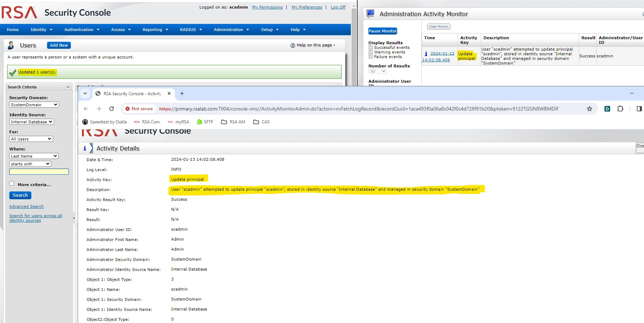Bookmark the page using the star icon
Image resolution: width=644 pixels, height=323 pixels.
click(590, 109)
